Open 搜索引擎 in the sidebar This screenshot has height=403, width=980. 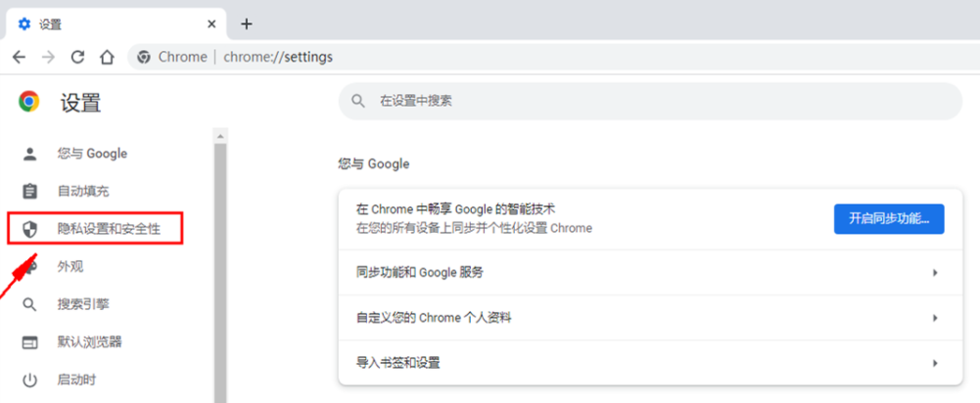[83, 304]
